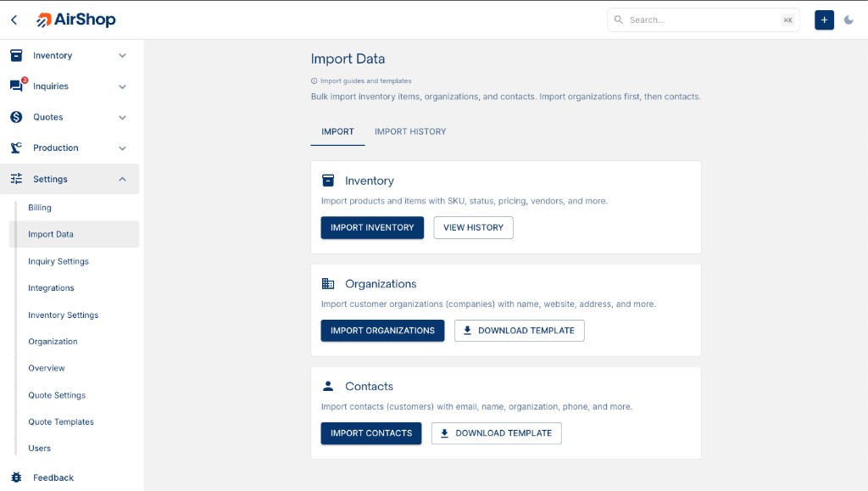Click the plus create button
Image resolution: width=868 pixels, height=491 pixels.
tap(824, 20)
